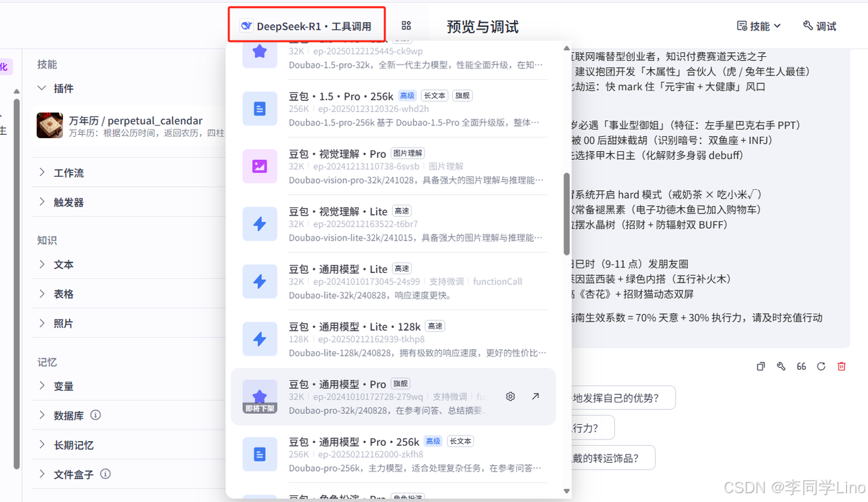Open the DeepSeek-R1 工具调用 model selector
The height and width of the screenshot is (502, 868).
[x=306, y=26]
